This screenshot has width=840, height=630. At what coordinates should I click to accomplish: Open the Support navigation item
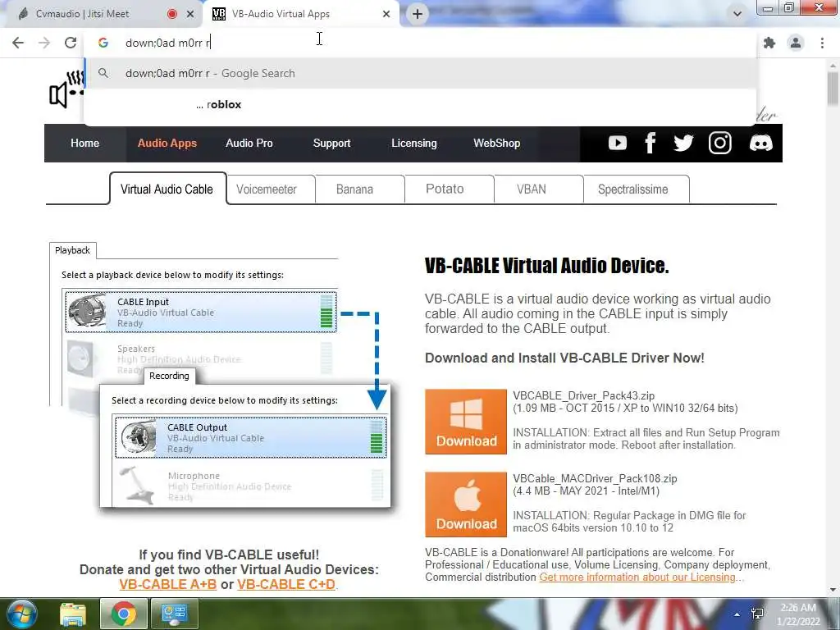pos(331,143)
